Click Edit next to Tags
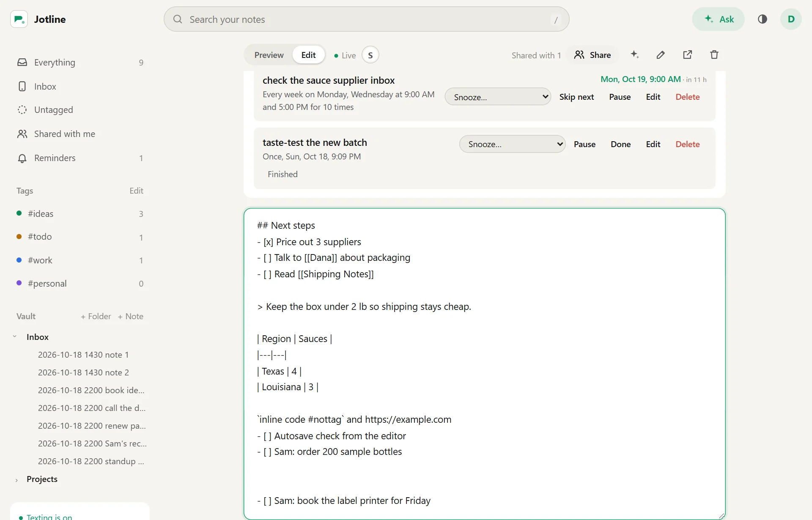This screenshot has width=812, height=520. [136, 191]
